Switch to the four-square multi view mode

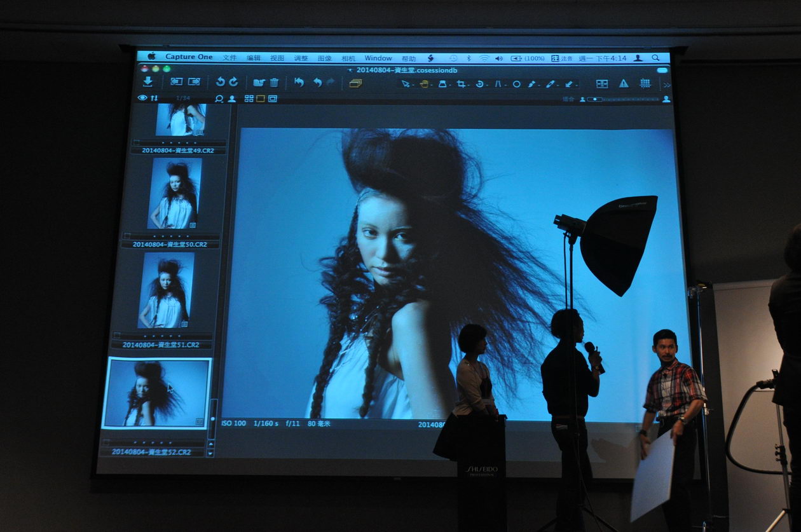[249, 99]
